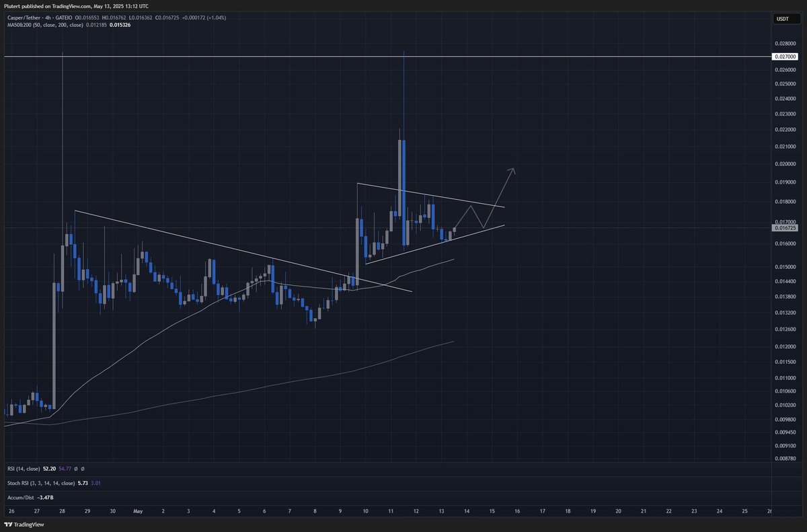Click May on the time axis
Viewport: 807px width, 532px height.
click(x=138, y=511)
